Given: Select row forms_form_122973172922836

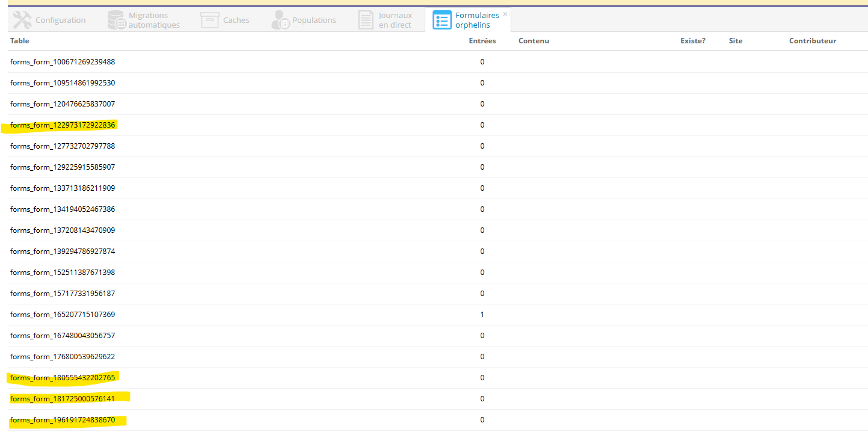Looking at the screenshot, I should (63, 125).
